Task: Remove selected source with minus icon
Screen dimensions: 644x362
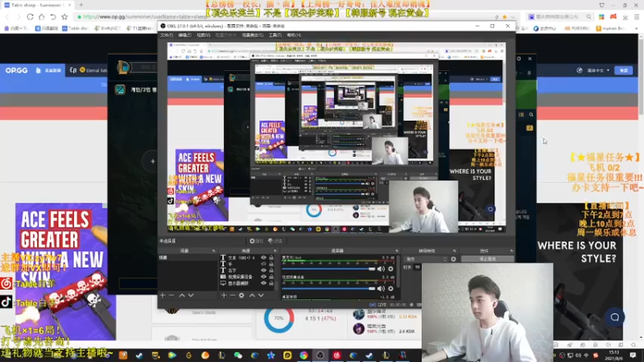Action: click(x=233, y=295)
